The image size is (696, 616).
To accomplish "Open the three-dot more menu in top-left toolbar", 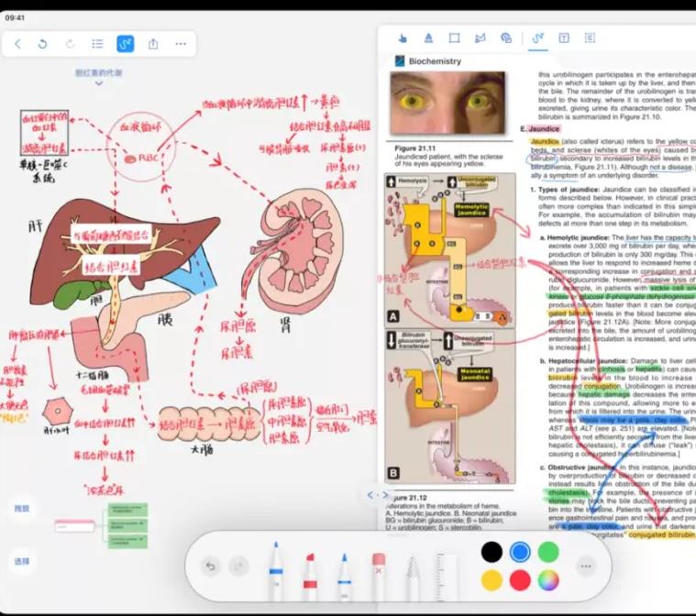I will [x=181, y=43].
